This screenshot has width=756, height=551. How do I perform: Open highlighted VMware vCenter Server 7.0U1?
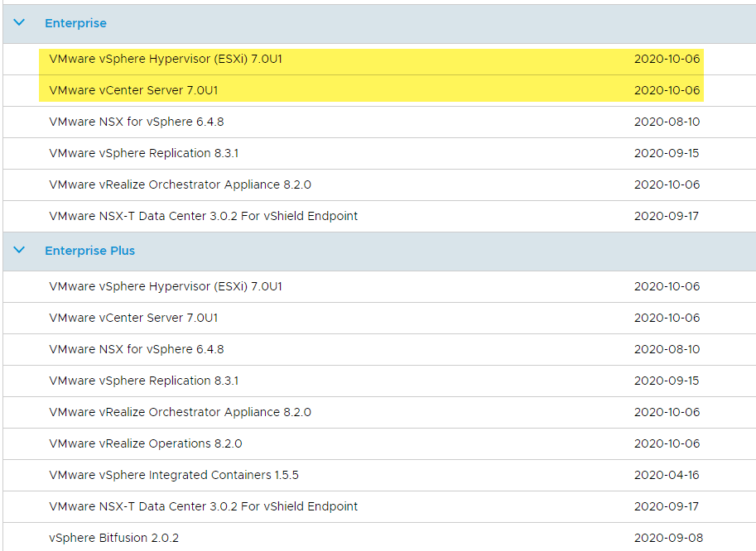[133, 90]
